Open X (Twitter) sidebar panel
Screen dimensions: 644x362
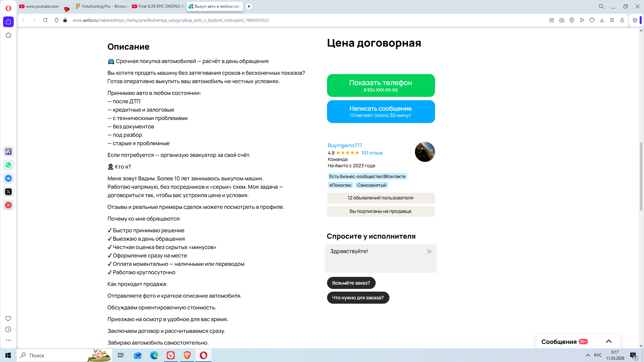pyautogui.click(x=8, y=192)
